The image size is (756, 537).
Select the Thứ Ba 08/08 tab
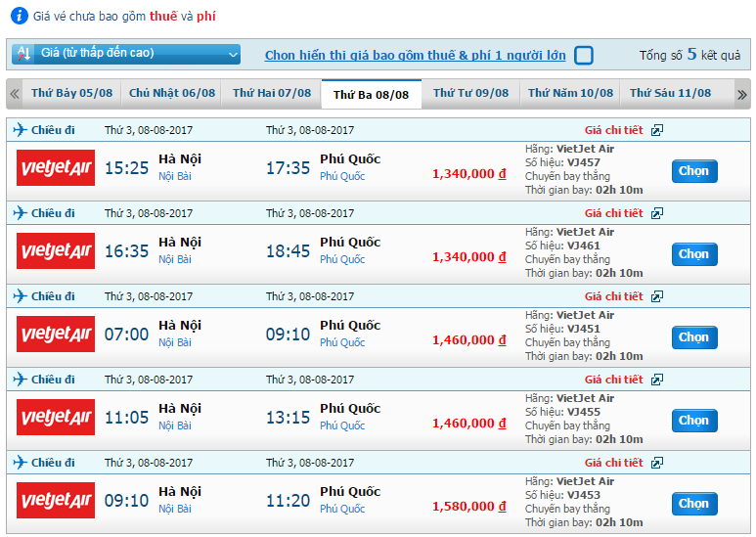(372, 95)
